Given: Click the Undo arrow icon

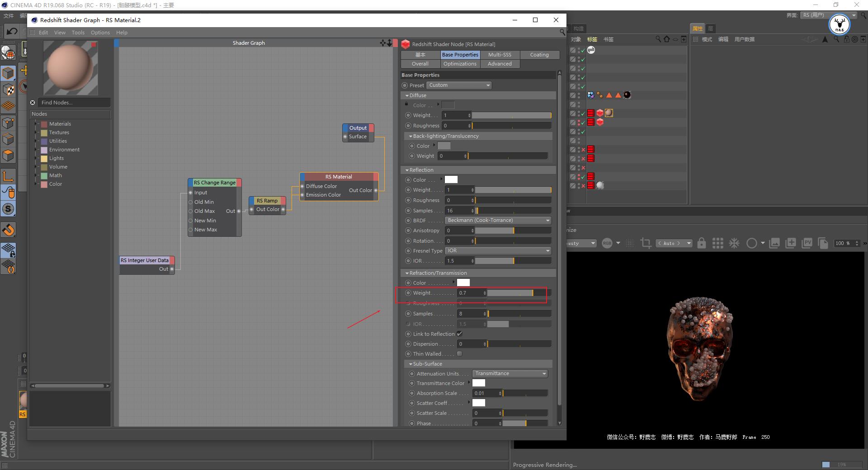Looking at the screenshot, I should 12,31.
